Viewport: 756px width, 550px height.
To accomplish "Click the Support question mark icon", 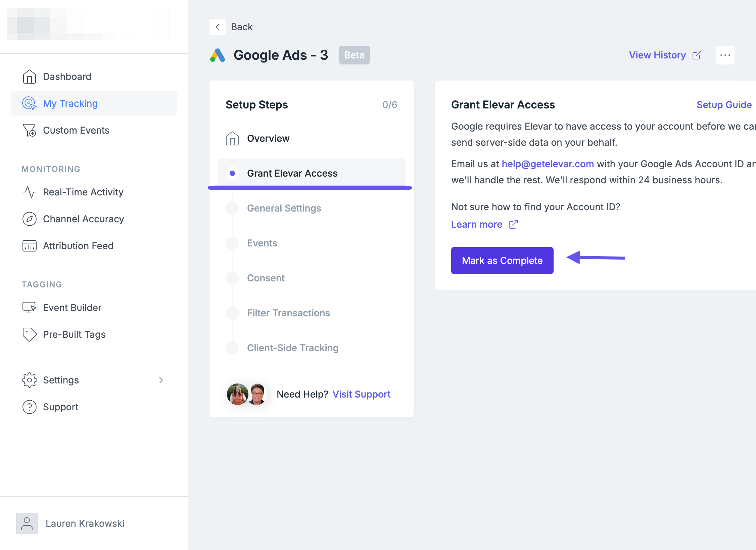I will click(30, 407).
